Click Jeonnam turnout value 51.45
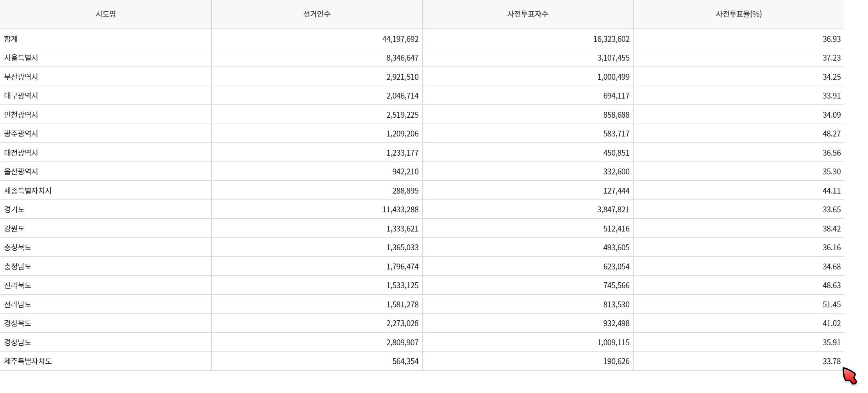The image size is (868, 393). [832, 305]
